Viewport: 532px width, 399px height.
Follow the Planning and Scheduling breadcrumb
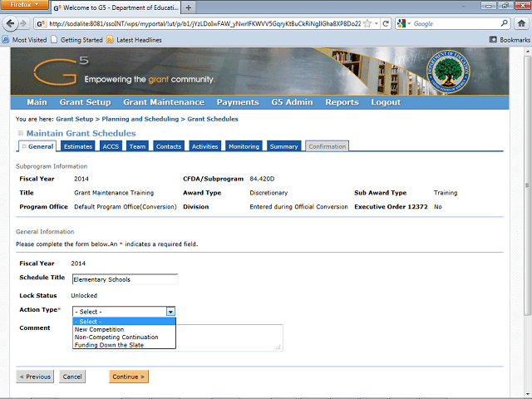coord(140,119)
